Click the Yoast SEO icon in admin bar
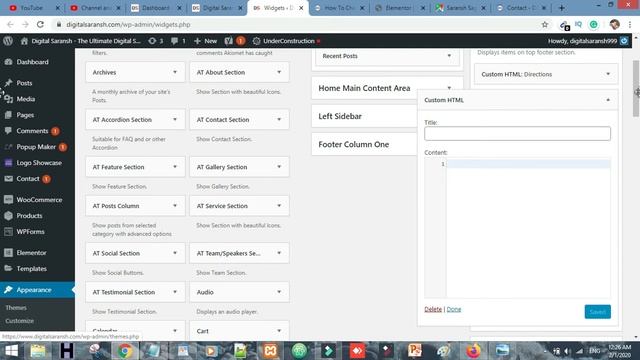The width and height of the screenshot is (640, 360). point(229,41)
